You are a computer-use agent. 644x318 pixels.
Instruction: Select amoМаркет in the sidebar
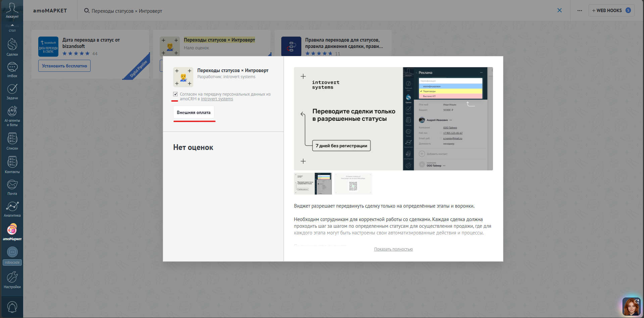(x=12, y=232)
